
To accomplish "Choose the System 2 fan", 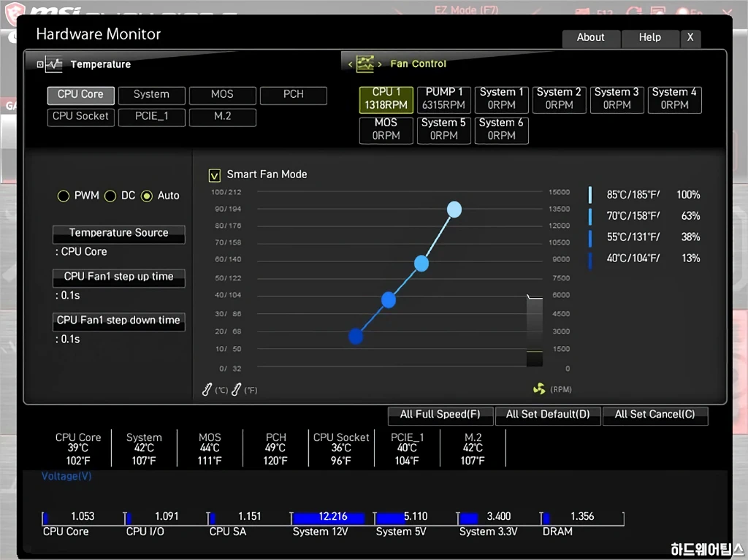I will 559,99.
